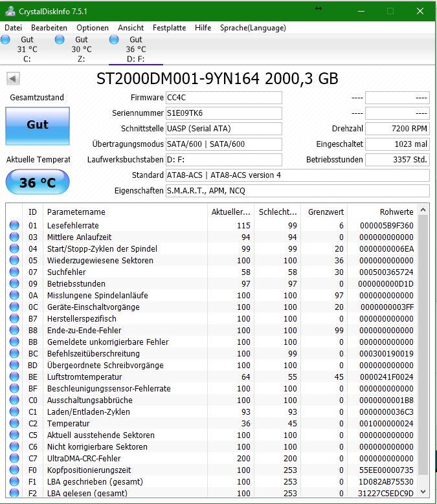Click the Parametername column header
This screenshot has width=437, height=504.
(x=125, y=212)
